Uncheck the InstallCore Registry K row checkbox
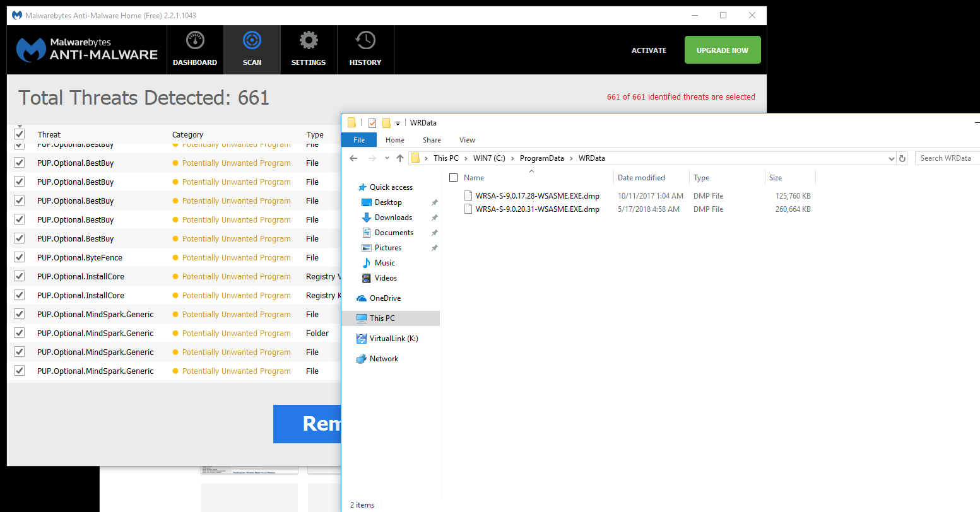The height and width of the screenshot is (512, 980). coord(19,295)
